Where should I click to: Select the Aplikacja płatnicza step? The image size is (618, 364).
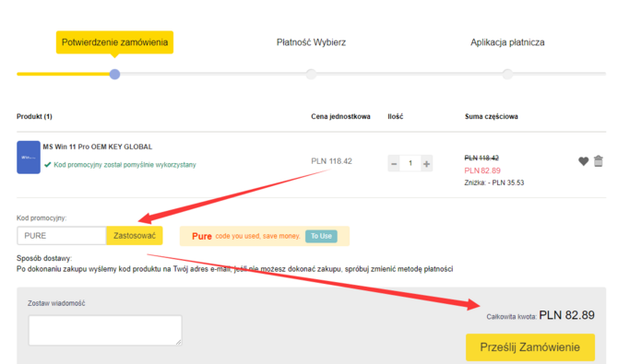tap(507, 42)
